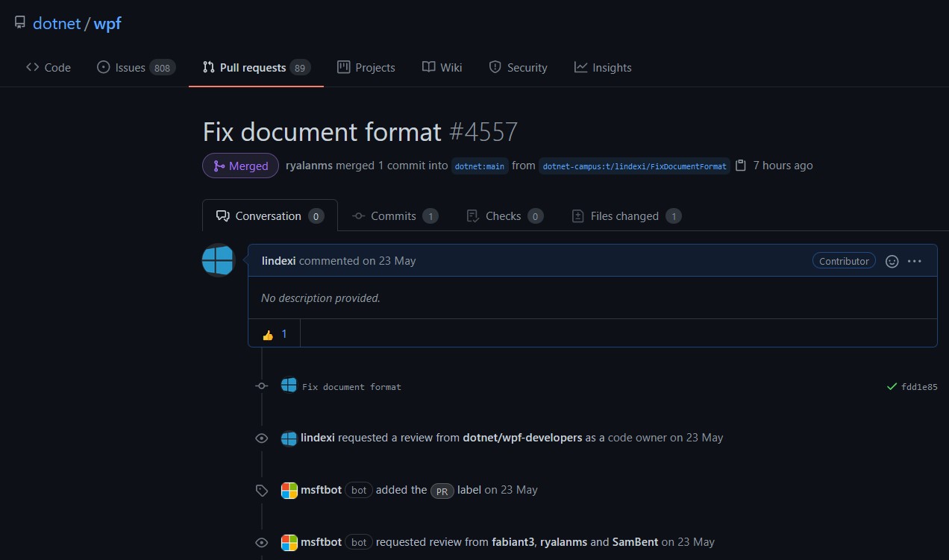Open the Fix document format commit

(351, 387)
